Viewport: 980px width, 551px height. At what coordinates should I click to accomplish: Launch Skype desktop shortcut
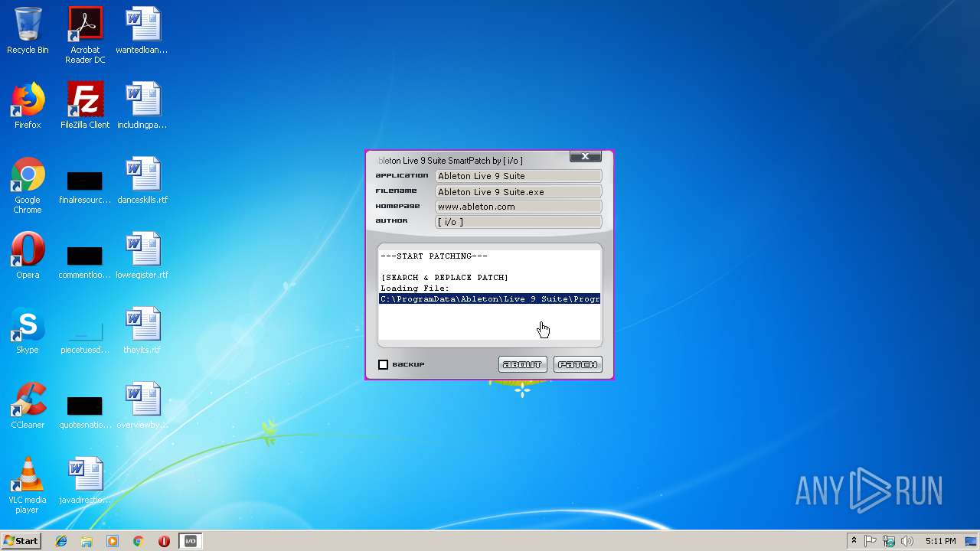point(28,331)
